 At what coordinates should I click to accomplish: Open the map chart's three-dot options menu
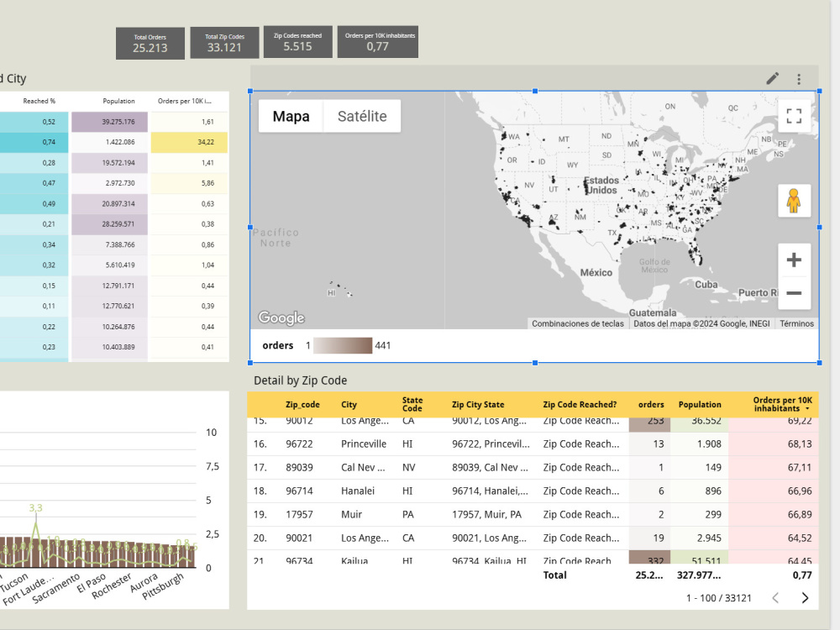coord(799,77)
